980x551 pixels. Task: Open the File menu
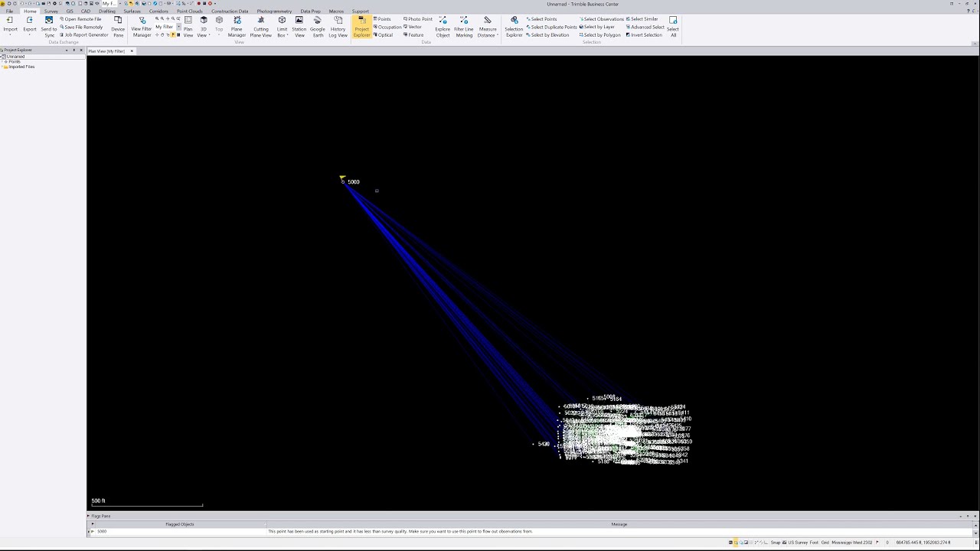9,11
